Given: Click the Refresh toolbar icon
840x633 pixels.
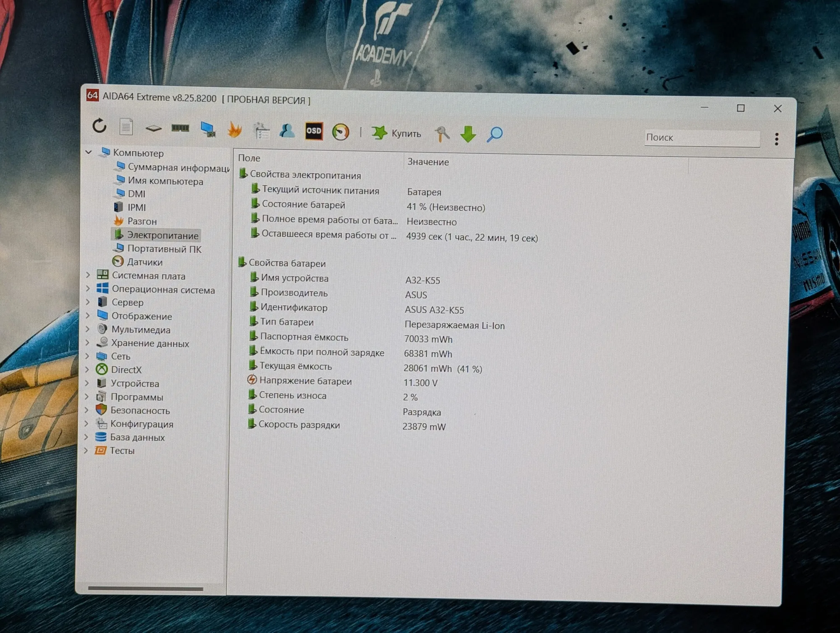Looking at the screenshot, I should pos(100,125).
